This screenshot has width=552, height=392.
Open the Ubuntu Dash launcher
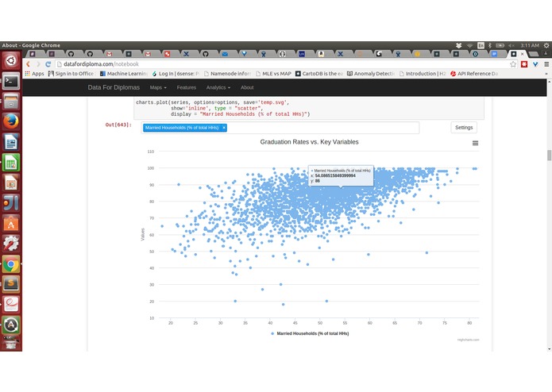[11, 60]
